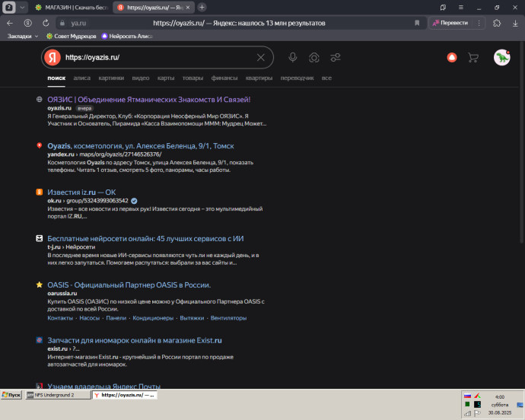525x420 pixels.
Task: Click the Yandex red Я logo
Action: [52, 58]
